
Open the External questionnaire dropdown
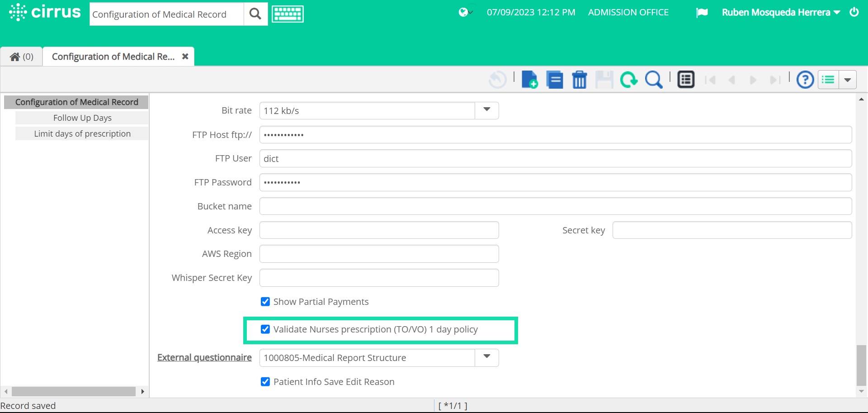[x=486, y=357]
